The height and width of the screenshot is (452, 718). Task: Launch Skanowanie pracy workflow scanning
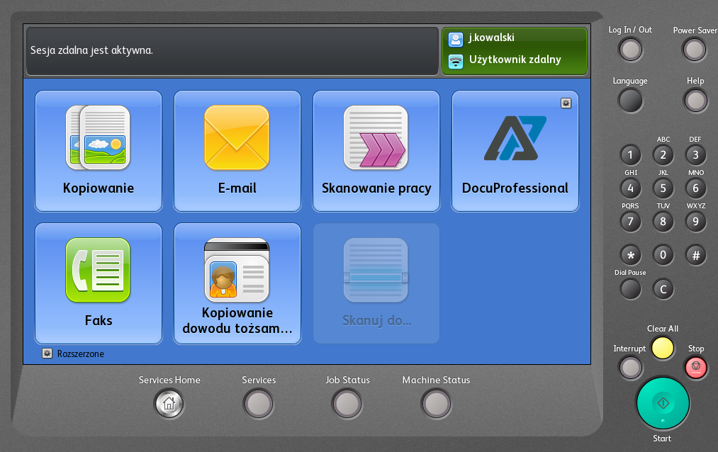point(376,151)
